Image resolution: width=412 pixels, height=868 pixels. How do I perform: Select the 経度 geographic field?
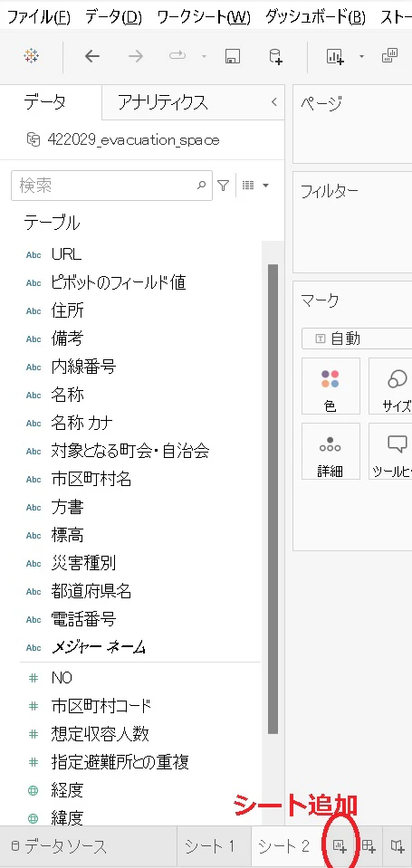point(67,790)
